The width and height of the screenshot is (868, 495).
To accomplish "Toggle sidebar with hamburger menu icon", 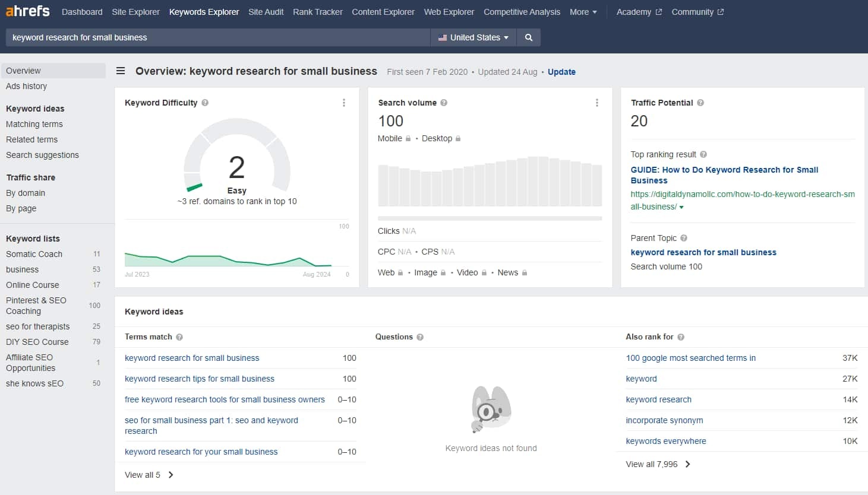I will pos(121,71).
